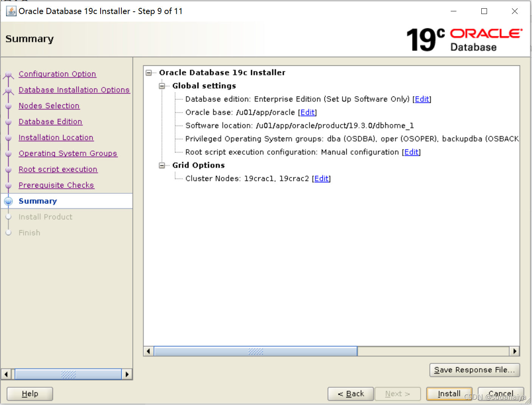Click the right arrow of steps panel scrollbar

[127, 374]
